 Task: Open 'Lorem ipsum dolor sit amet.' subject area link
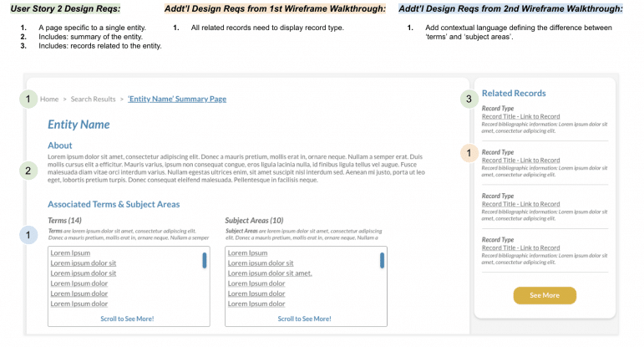pos(270,273)
